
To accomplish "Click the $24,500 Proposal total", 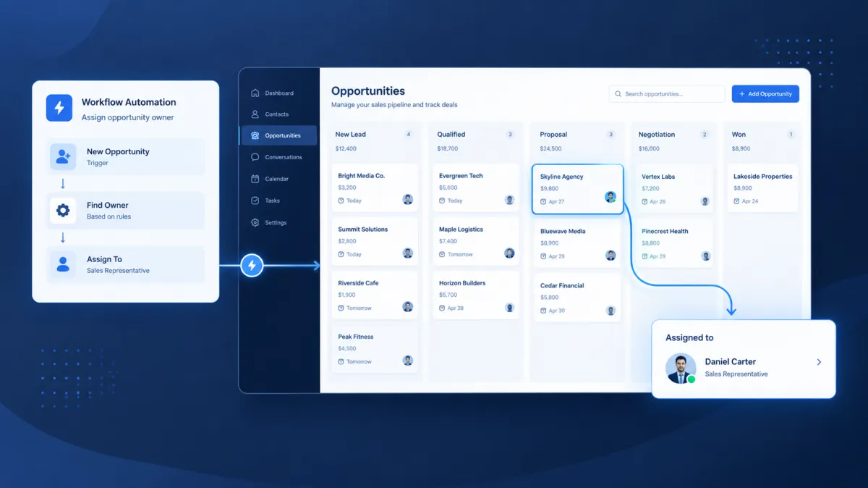I will click(550, 148).
